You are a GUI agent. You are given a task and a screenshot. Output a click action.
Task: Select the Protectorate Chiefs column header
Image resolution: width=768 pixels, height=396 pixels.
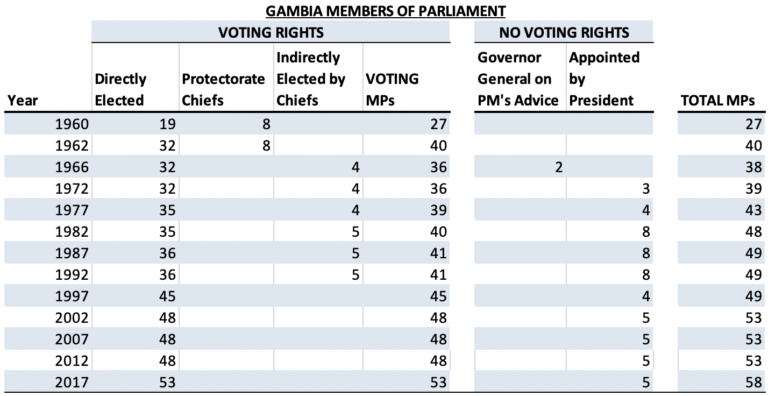(x=223, y=90)
